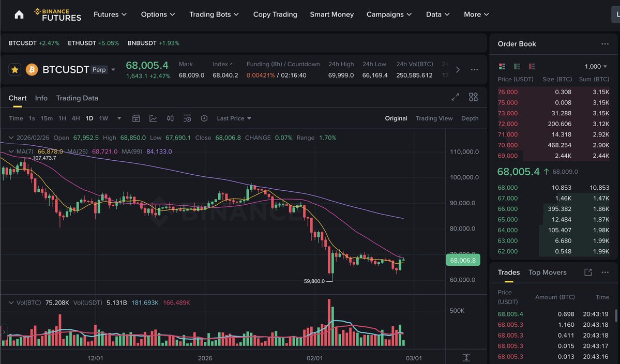Open the Binance Futures logo
The width and height of the screenshot is (620, 364).
[x=58, y=14]
